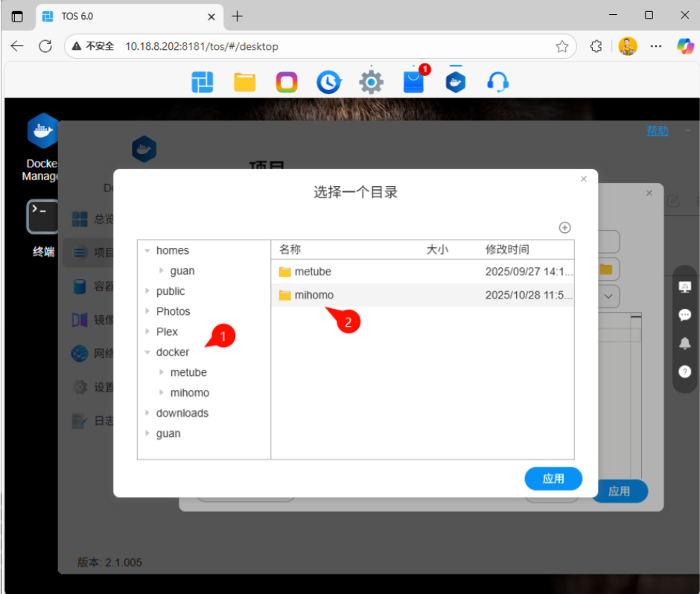Expand the bottom-level guan tree node

(x=147, y=433)
